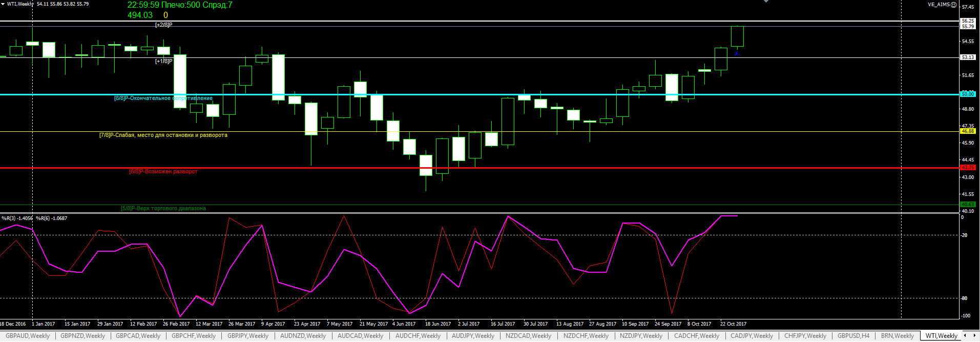Select the cyan [8/8]P resistance line label
The image size is (980, 342).
pos(163,98)
